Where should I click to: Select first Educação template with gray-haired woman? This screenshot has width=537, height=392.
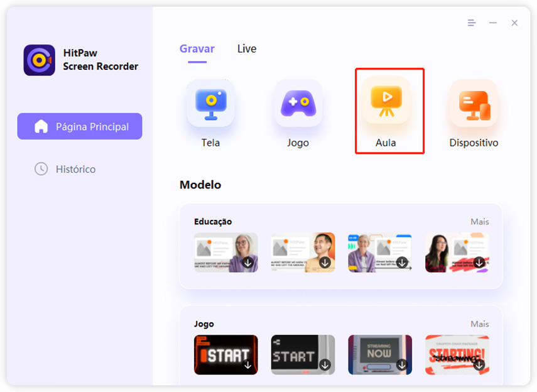click(x=226, y=253)
